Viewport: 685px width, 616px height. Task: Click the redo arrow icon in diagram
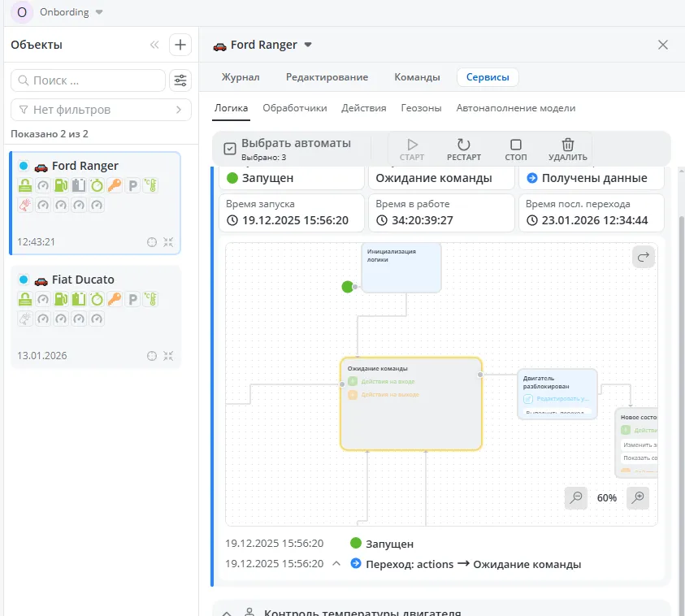click(x=644, y=258)
